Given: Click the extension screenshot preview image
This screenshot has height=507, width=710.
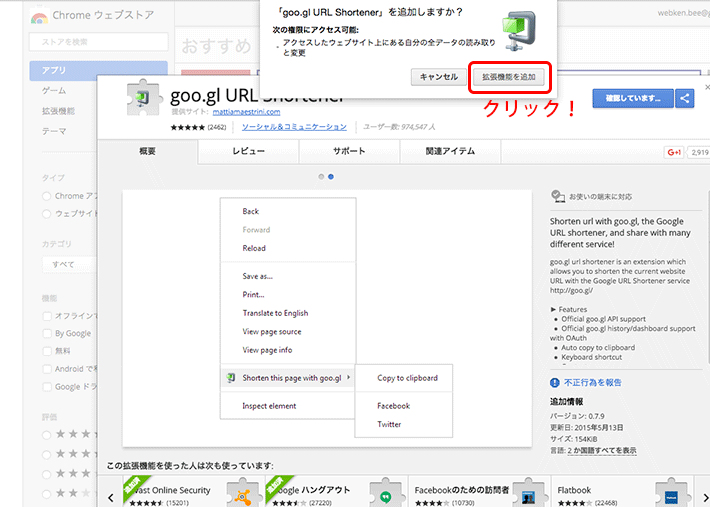Looking at the screenshot, I should [327, 318].
